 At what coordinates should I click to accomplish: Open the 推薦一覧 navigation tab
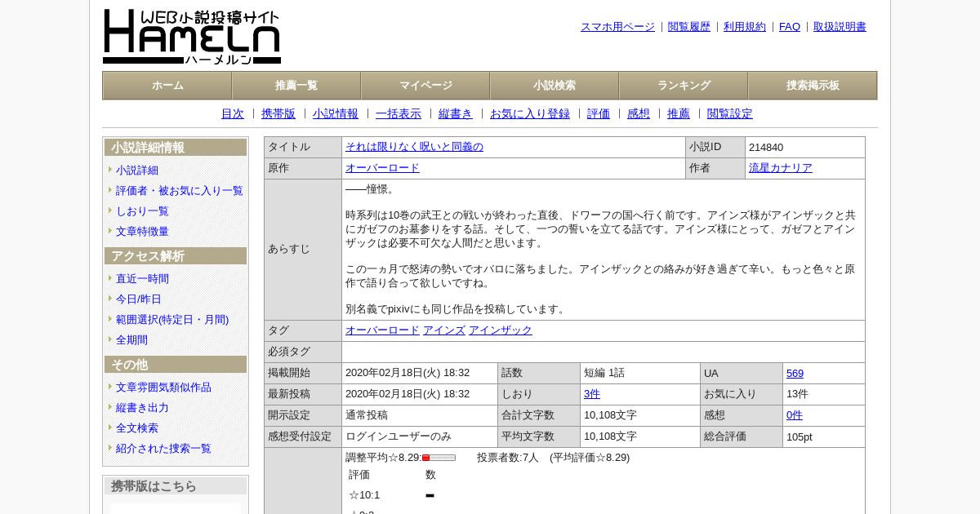click(x=296, y=86)
